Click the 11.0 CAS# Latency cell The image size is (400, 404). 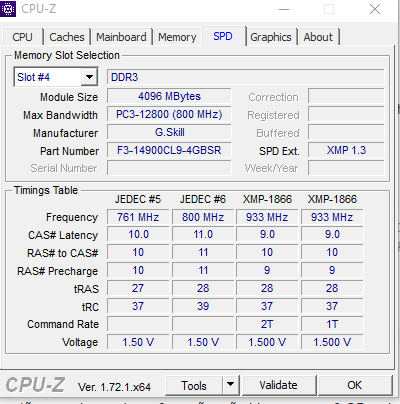click(203, 234)
